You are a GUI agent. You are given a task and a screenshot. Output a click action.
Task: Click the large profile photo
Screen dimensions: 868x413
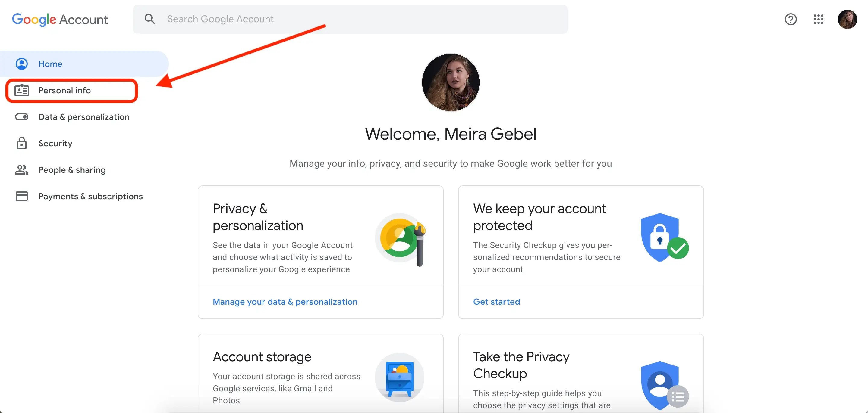click(451, 82)
